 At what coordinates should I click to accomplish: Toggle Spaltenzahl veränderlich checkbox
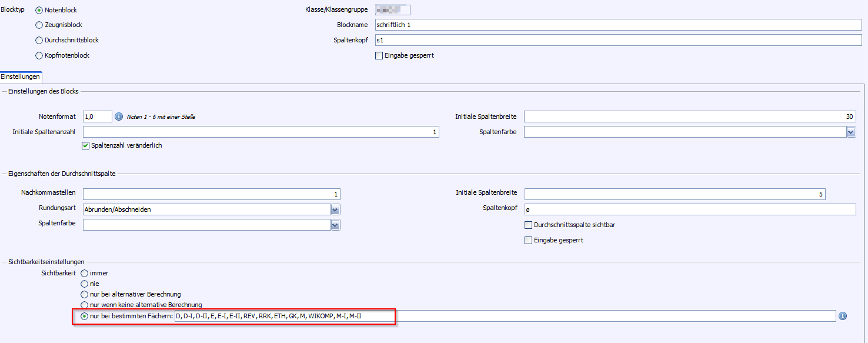coord(86,145)
